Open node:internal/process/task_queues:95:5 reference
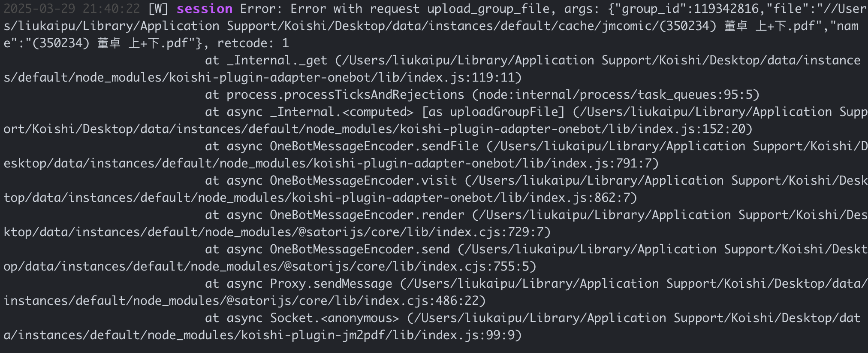Screen dimensions: 868x353 click(616, 94)
